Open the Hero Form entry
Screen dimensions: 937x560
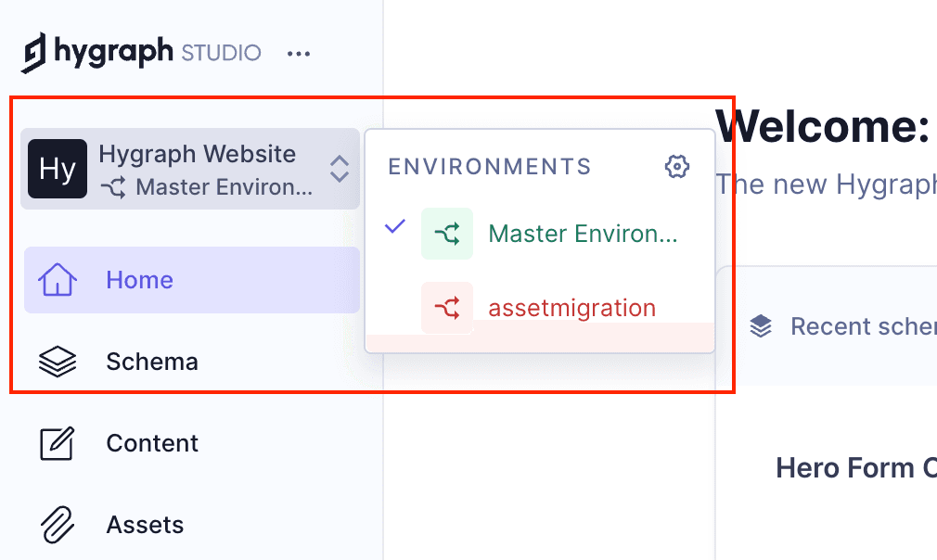click(x=854, y=468)
